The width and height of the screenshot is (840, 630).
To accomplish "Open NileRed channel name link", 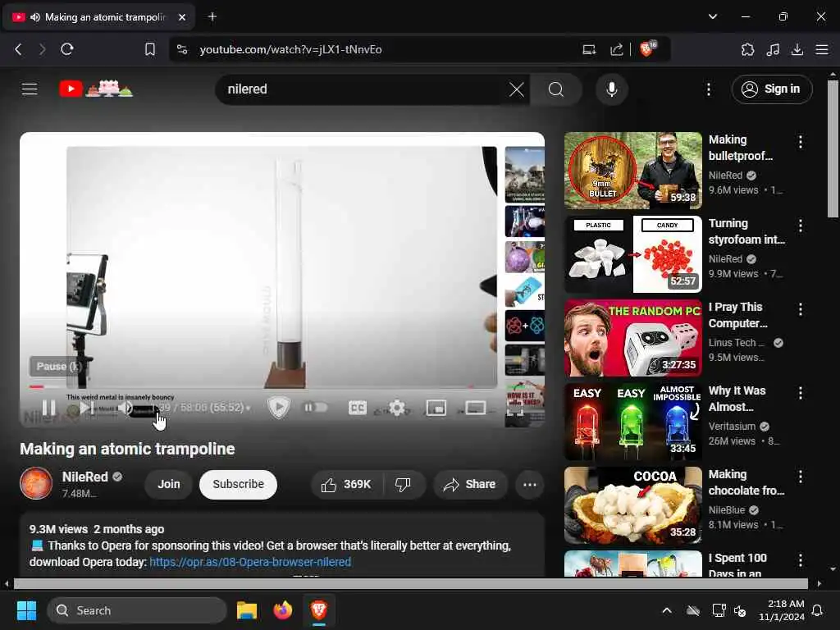I will [85, 477].
